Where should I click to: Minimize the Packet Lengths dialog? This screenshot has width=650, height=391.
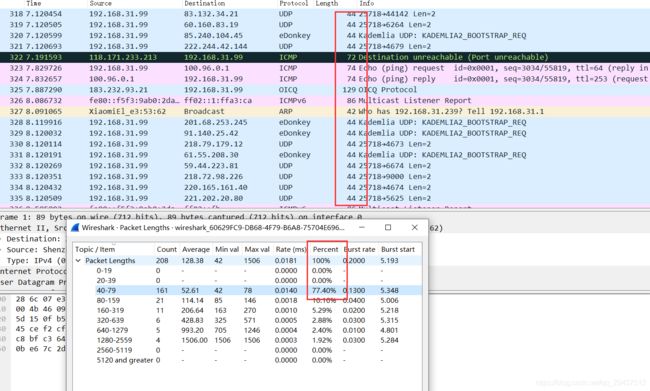[x=362, y=227]
